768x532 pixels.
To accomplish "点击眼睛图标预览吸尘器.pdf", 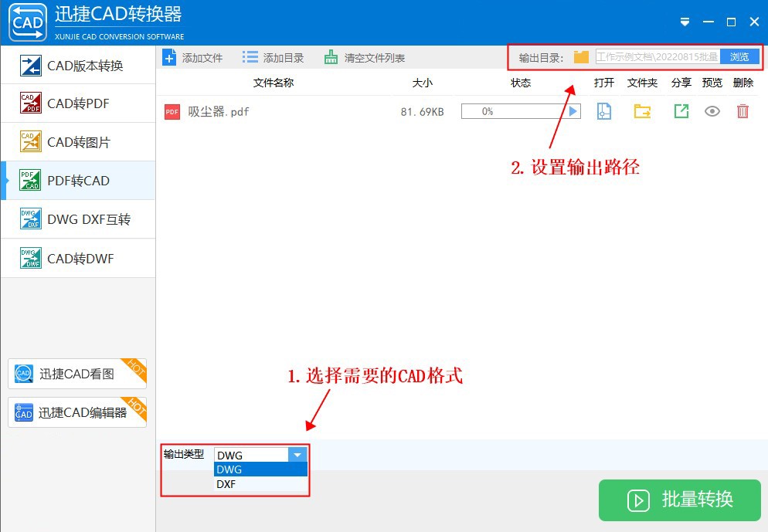I will point(712,111).
